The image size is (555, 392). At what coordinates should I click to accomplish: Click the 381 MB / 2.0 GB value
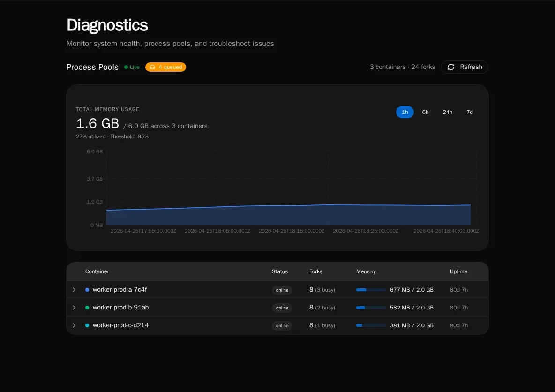click(412, 325)
